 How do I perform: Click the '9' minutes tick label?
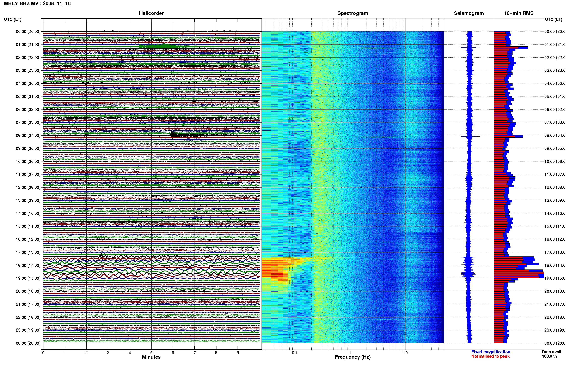pyautogui.click(x=238, y=353)
